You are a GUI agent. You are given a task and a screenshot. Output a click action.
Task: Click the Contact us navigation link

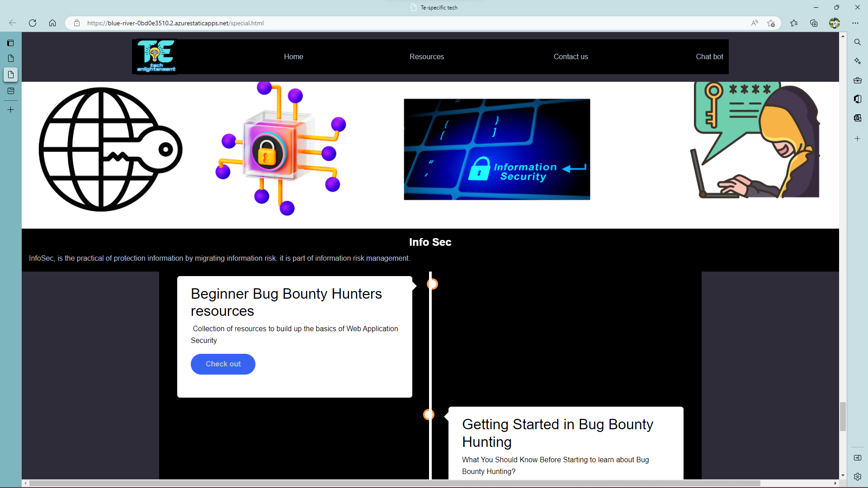tap(571, 56)
